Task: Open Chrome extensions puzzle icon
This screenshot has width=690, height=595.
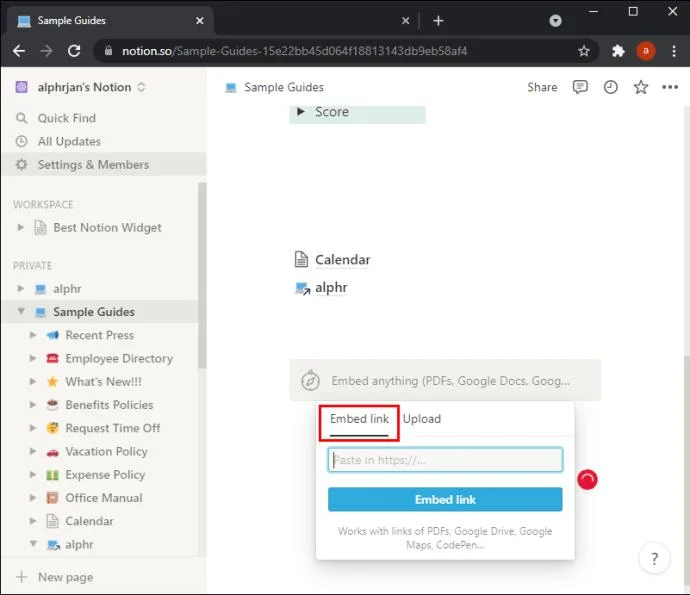Action: click(x=618, y=51)
